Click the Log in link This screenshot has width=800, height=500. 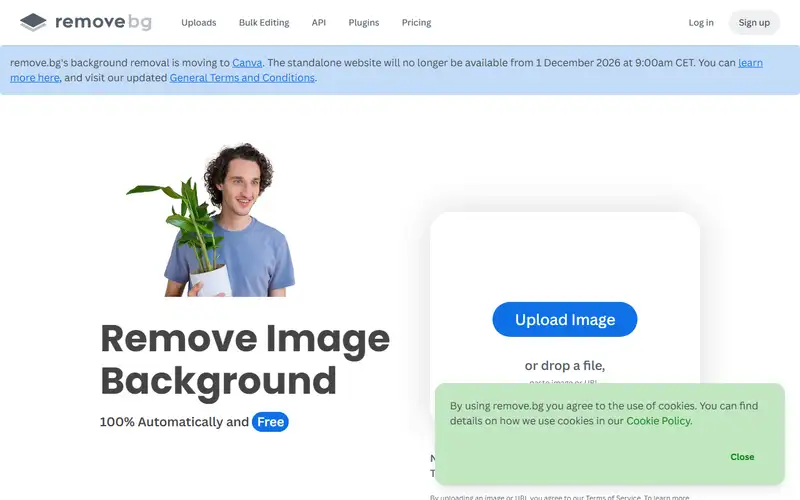coord(701,22)
